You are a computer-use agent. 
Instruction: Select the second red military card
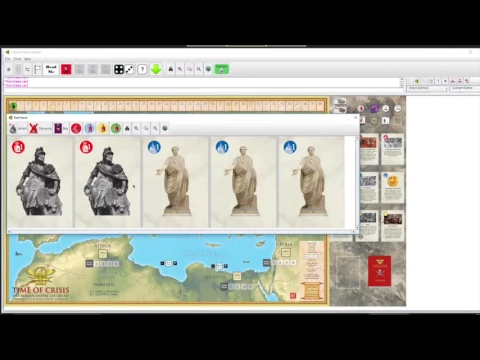tap(108, 182)
